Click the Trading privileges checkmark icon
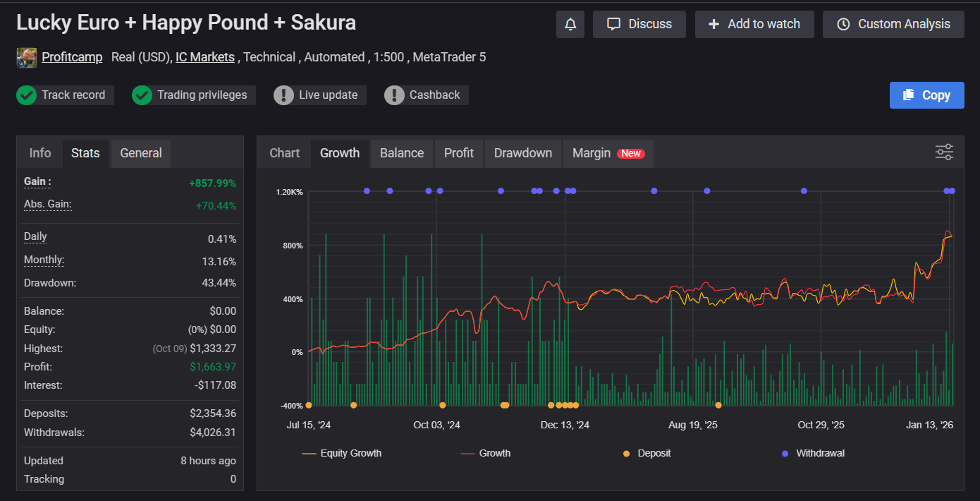980x501 pixels. (x=142, y=95)
